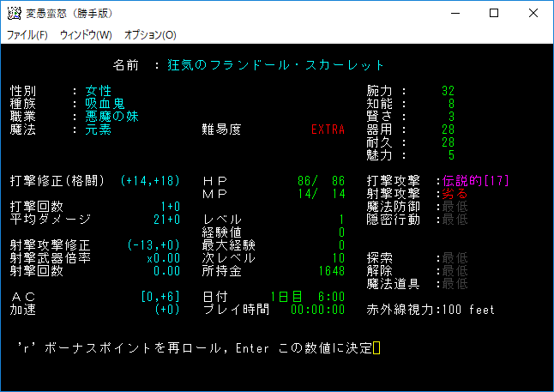Viewport: 554px width, 392px height.
Task: Click the 腕力 value 32
Action: 448,91
